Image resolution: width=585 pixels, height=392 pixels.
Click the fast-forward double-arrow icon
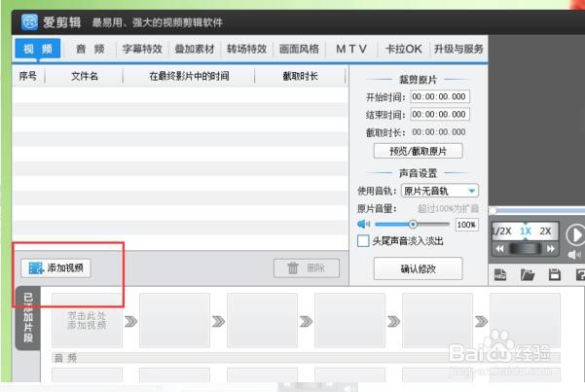551,249
